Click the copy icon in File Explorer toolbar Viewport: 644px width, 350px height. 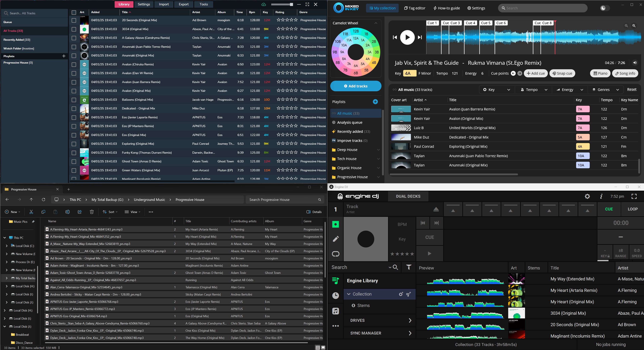click(x=43, y=212)
